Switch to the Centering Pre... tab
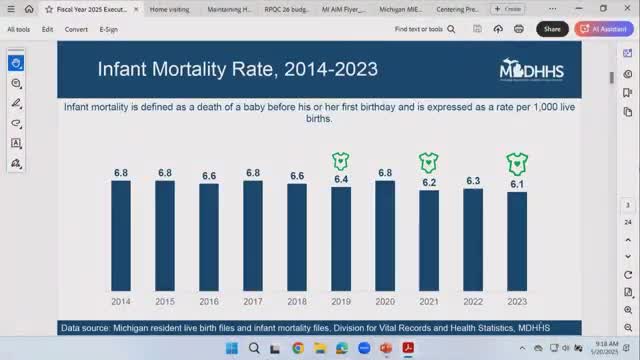Image resolution: width=640 pixels, height=360 pixels. tap(458, 9)
